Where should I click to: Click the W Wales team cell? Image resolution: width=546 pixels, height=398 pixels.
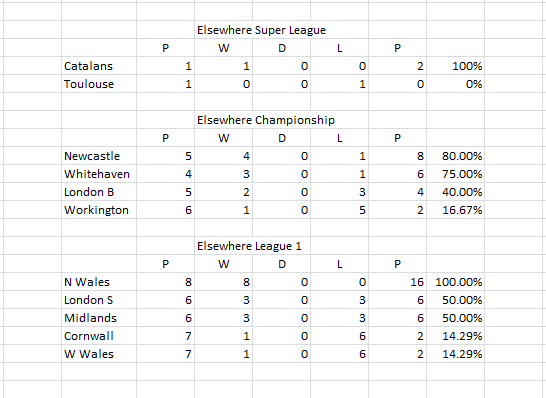[x=99, y=354]
